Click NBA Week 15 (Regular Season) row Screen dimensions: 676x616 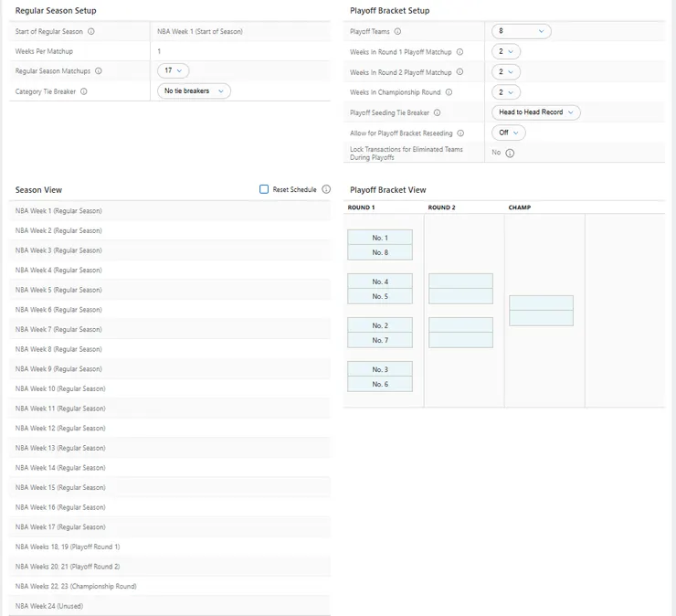[170, 487]
